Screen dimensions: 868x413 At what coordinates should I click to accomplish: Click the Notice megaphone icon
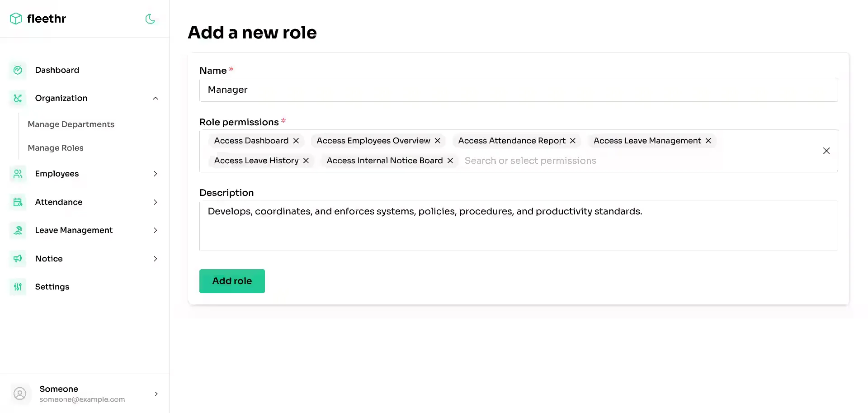tap(18, 259)
